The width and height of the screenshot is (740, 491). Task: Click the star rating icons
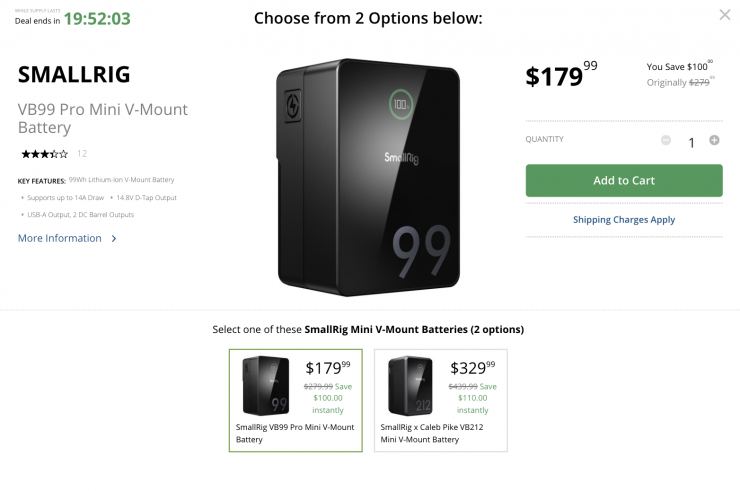[x=45, y=154]
